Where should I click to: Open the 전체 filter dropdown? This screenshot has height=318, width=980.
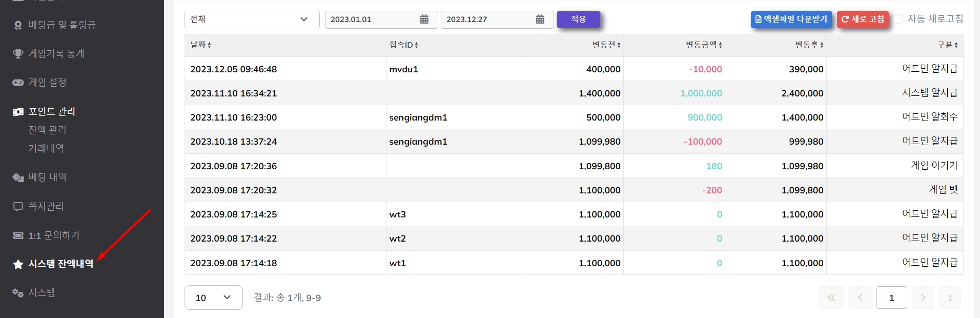point(252,19)
